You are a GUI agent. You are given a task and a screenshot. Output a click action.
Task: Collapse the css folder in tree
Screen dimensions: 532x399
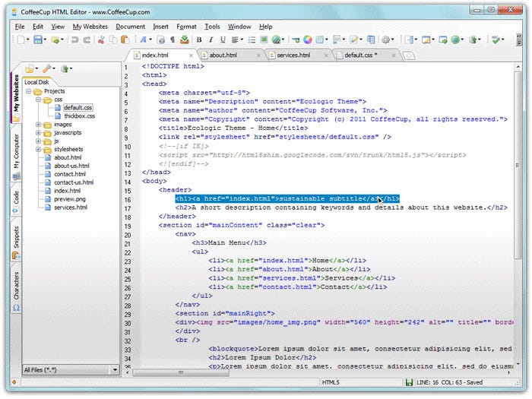39,100
